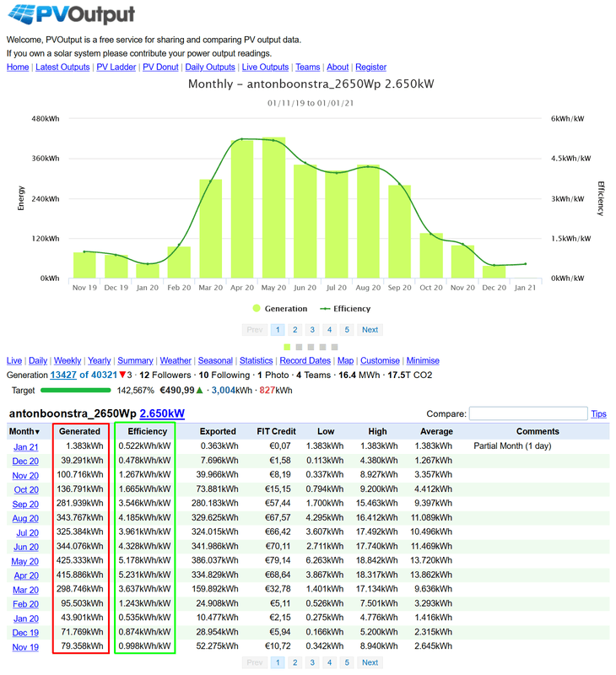Switch to the Live view tab
Viewport: 616px width, 675px height.
click(14, 361)
